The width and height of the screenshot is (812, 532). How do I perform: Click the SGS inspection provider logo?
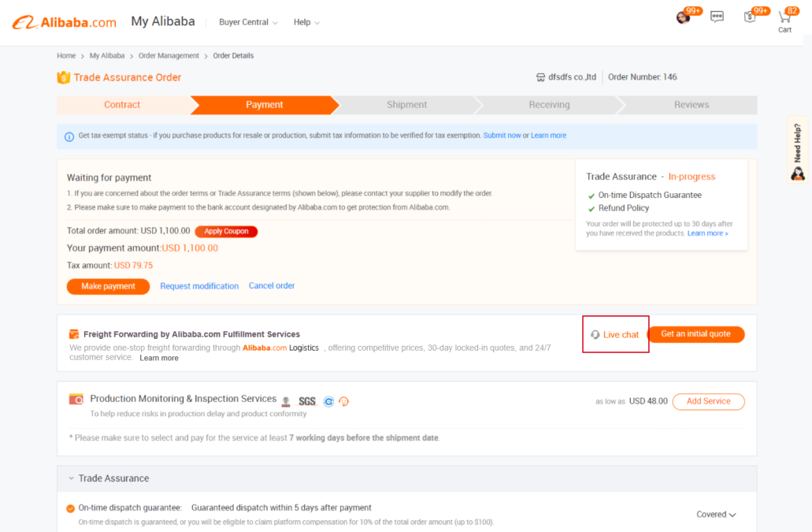(306, 401)
